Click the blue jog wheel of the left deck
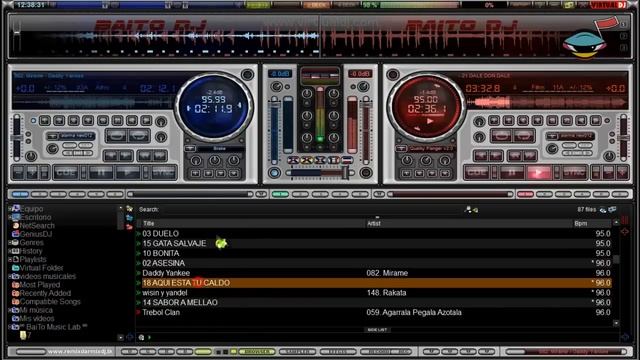640x360 pixels. click(x=214, y=107)
